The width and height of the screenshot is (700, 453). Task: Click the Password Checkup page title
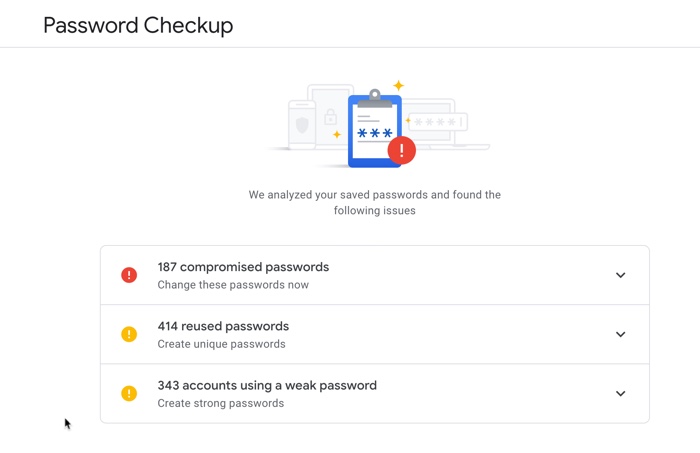(x=138, y=25)
